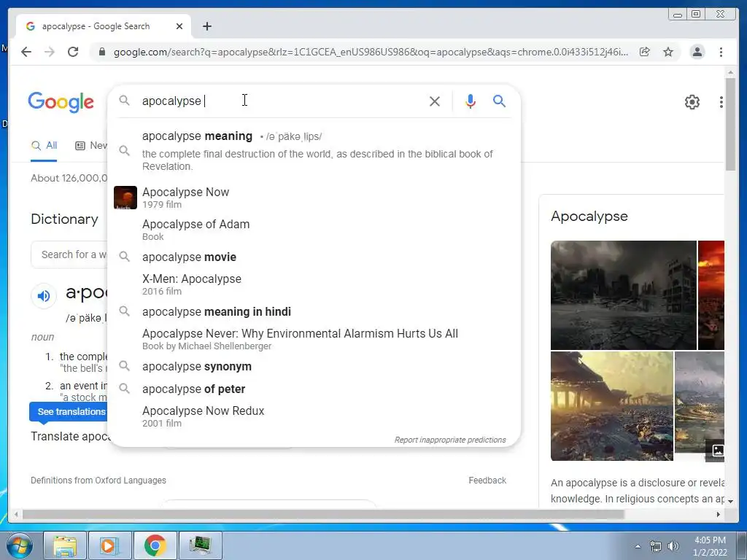This screenshot has height=560, width=747.
Task: Show hidden system tray icons
Action: click(x=638, y=547)
